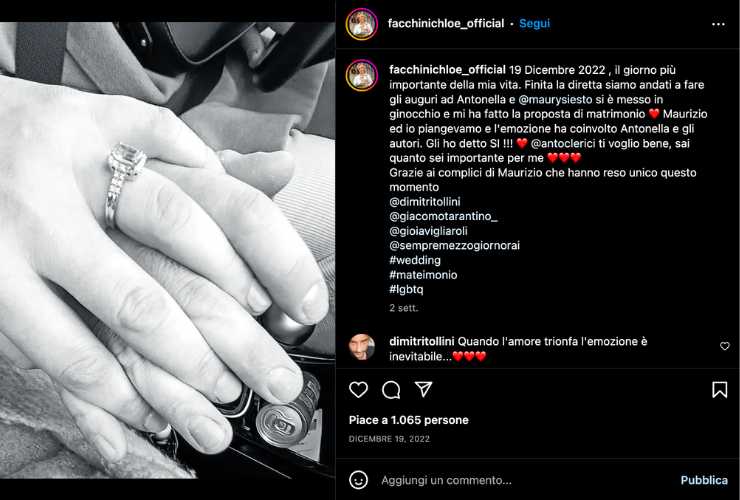740x500 pixels.
Task: Open caption author profile picture
Action: [x=362, y=75]
